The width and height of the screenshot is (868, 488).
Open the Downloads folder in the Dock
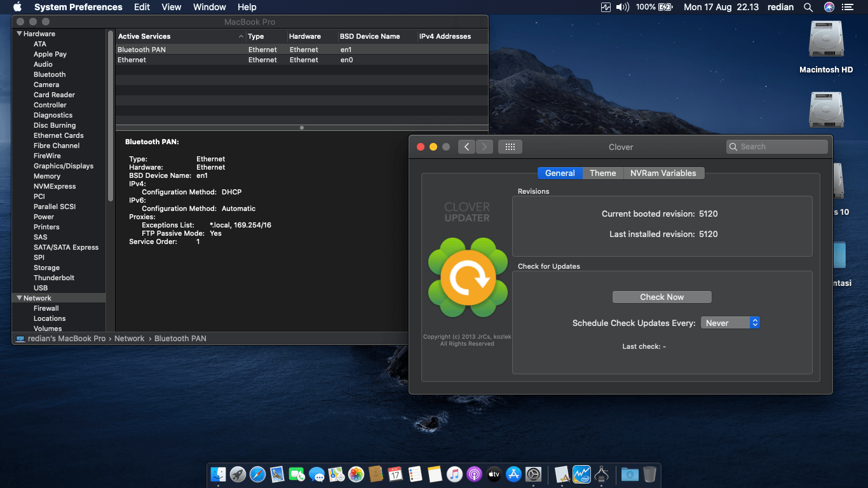click(x=630, y=474)
